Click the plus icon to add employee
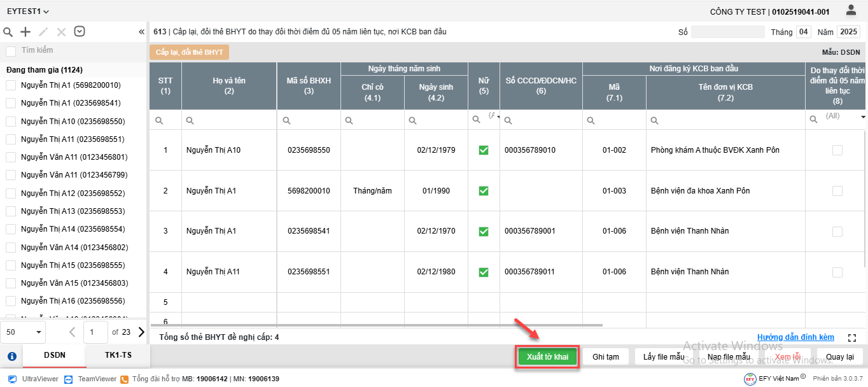The height and width of the screenshot is (387, 868). (25, 32)
